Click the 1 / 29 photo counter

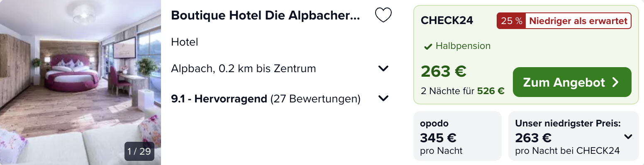point(139,151)
